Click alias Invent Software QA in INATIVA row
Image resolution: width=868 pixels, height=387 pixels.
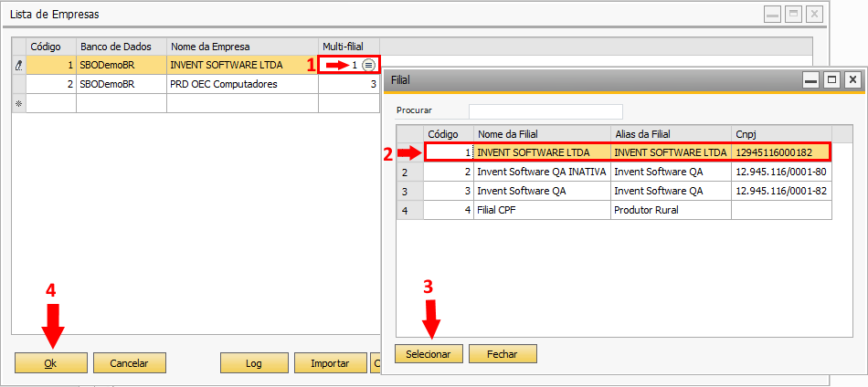coord(671,172)
